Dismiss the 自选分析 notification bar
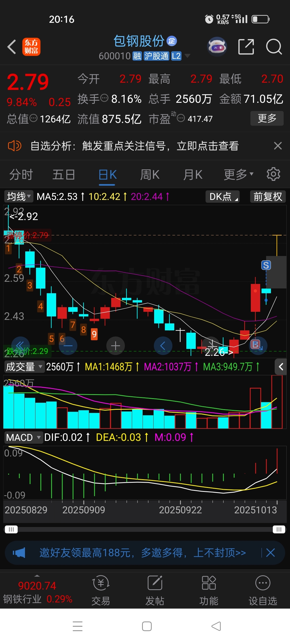 point(278,146)
